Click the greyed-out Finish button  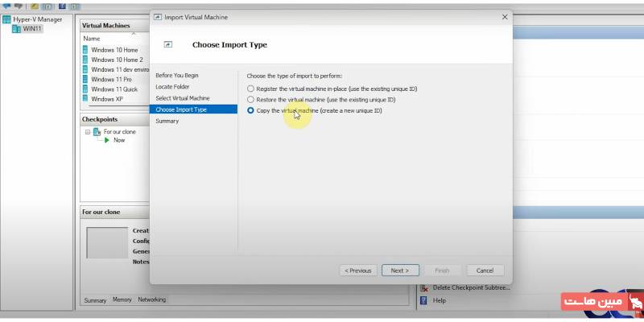pos(442,270)
